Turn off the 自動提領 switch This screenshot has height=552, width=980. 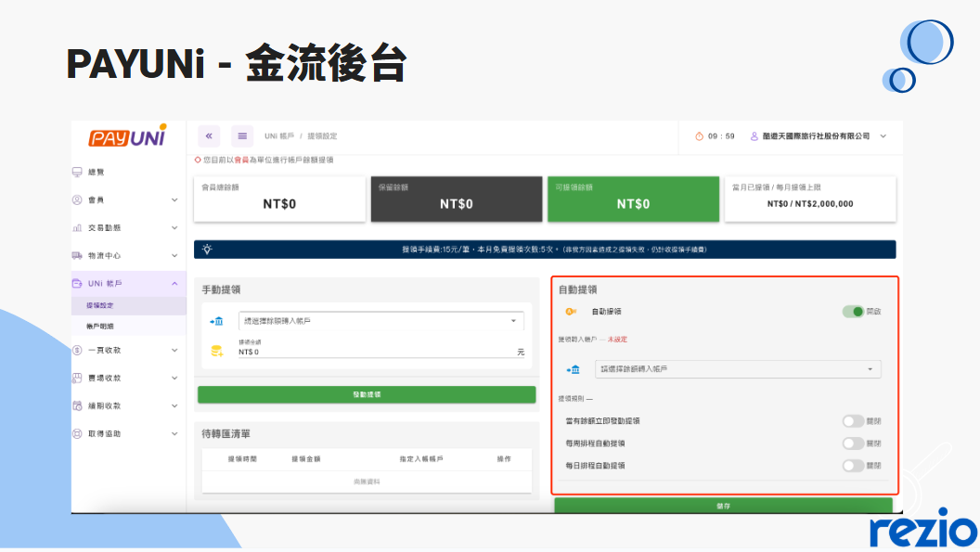click(853, 312)
